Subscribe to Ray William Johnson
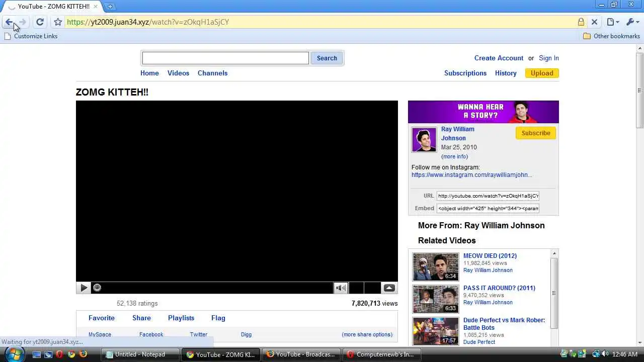Viewport: 644px width, 362px height. coord(536,133)
